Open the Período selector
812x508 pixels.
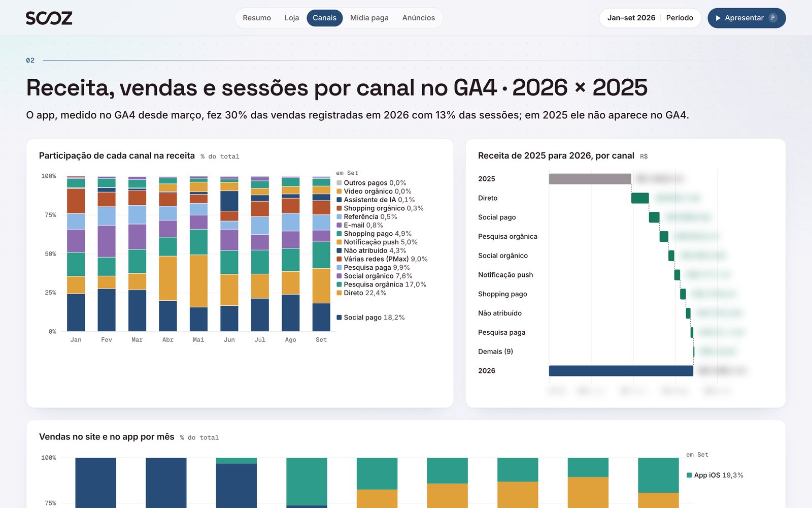[x=680, y=18]
